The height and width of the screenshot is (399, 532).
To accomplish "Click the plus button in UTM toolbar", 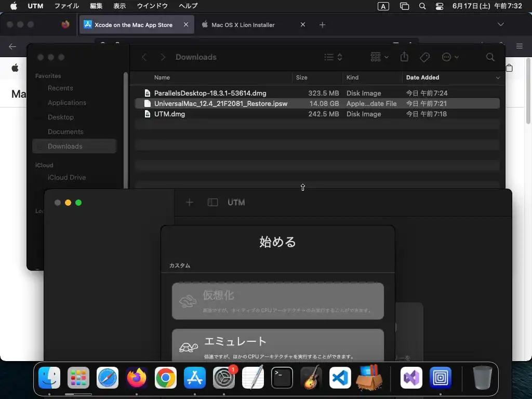I will click(x=189, y=203).
